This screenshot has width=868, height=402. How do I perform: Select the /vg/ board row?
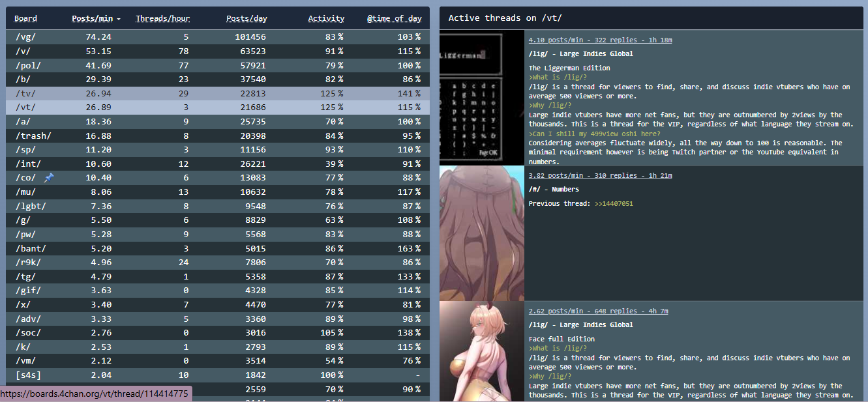pyautogui.click(x=218, y=37)
